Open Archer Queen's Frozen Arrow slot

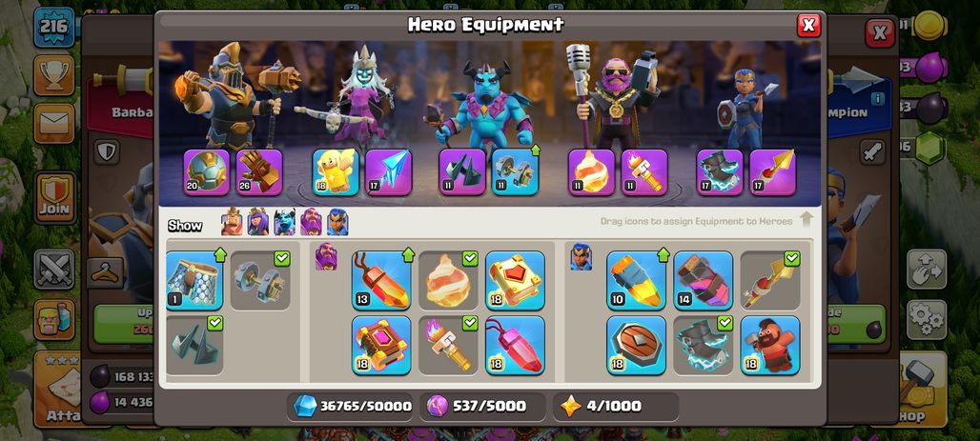[x=389, y=172]
